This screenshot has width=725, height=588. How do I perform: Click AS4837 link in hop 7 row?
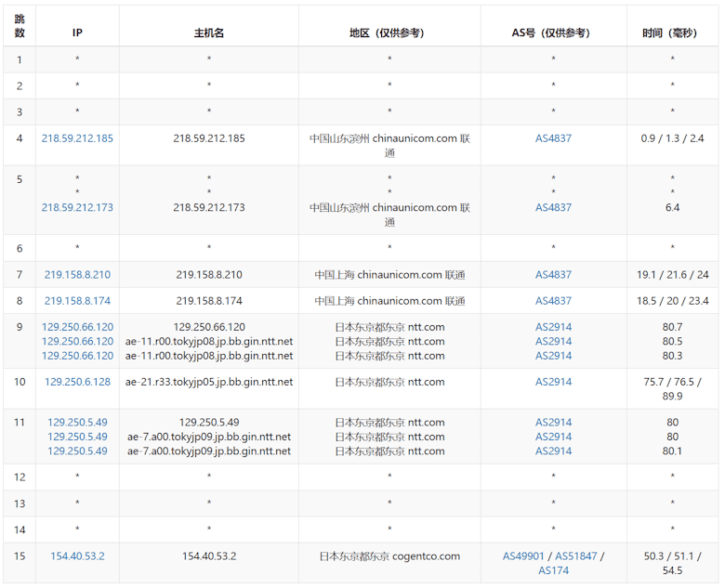(553, 275)
